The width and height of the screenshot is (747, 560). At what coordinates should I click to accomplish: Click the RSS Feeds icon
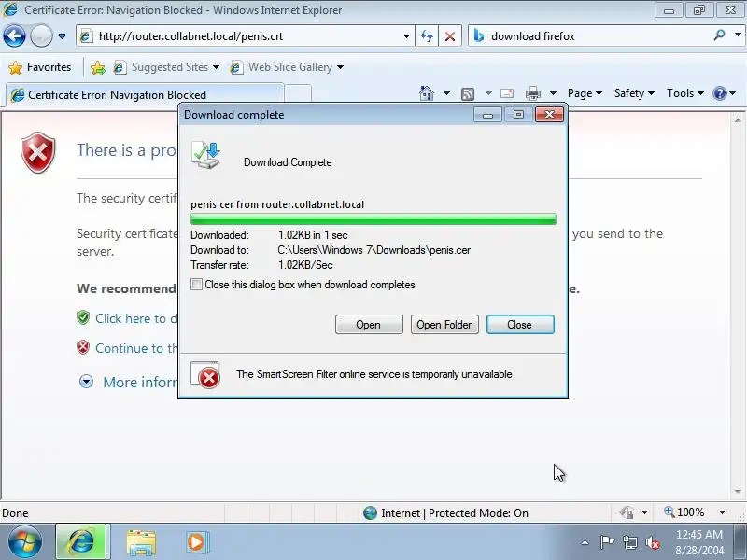(x=468, y=94)
